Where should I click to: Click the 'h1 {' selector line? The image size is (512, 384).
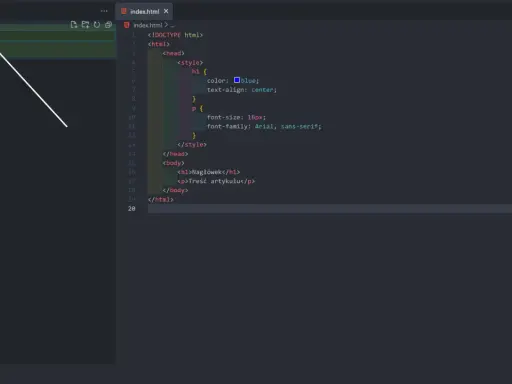point(199,72)
